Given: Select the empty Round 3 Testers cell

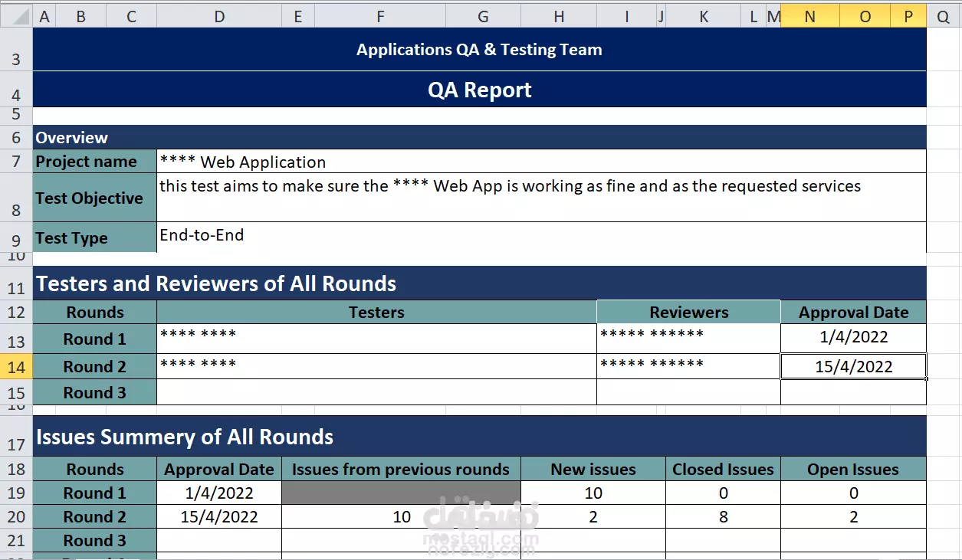Looking at the screenshot, I should coord(376,392).
